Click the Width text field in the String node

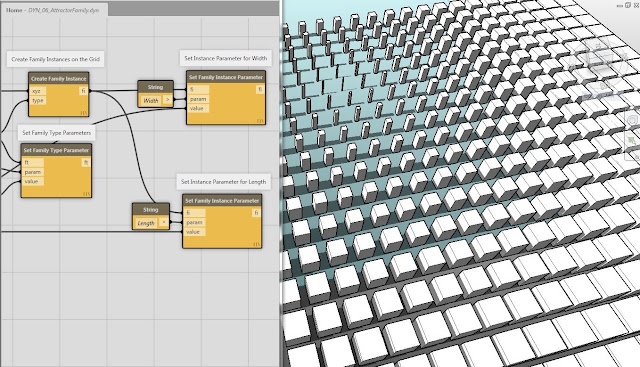[x=151, y=100]
